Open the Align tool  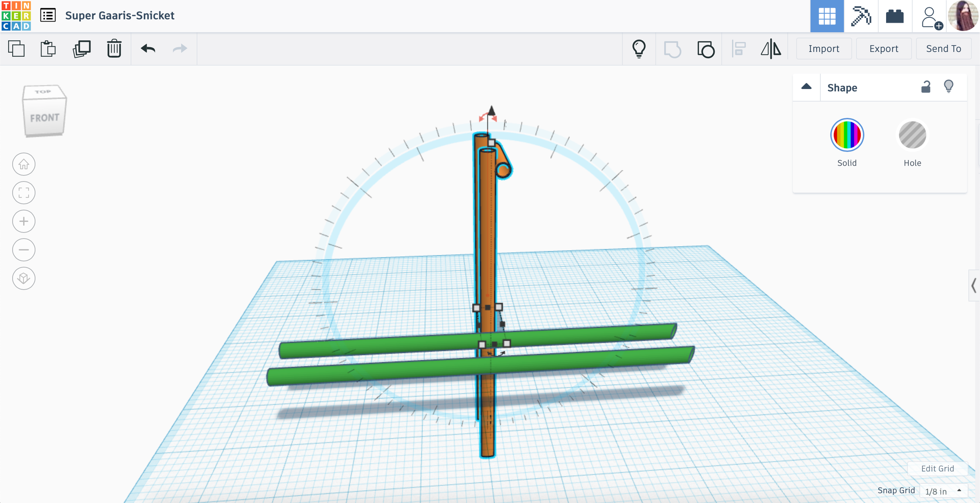[739, 49]
